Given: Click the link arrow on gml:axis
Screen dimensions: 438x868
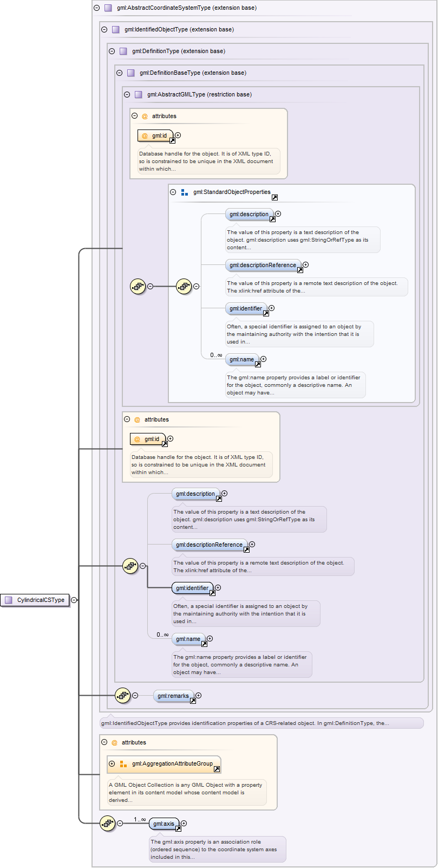Looking at the screenshot, I should tap(178, 828).
